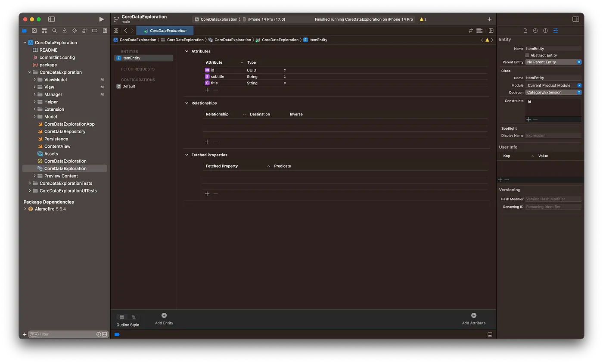
Task: Open the test navigator diamond icon
Action: [75, 31]
